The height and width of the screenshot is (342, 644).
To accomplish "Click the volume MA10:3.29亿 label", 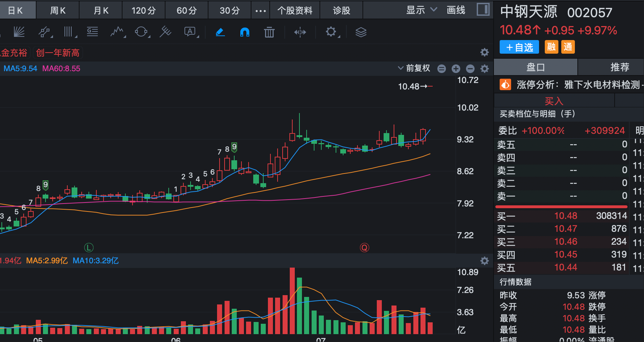I will pyautogui.click(x=96, y=260).
